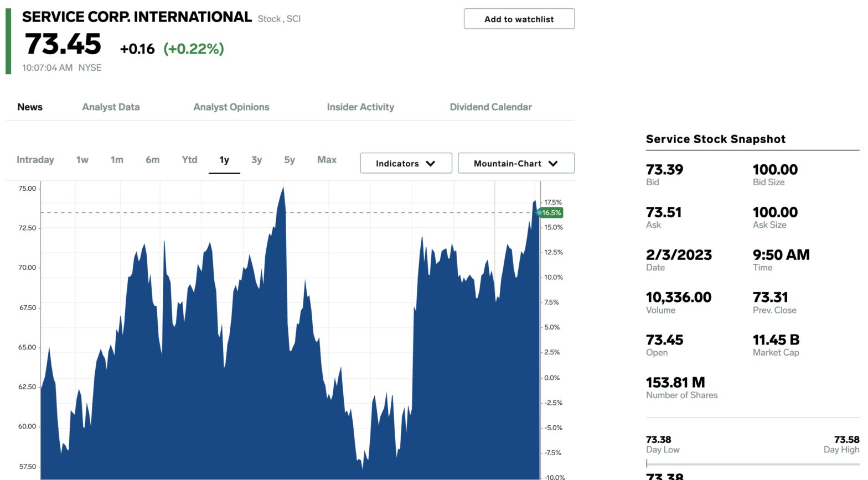Click the 73.39 Bid value
This screenshot has width=868, height=480.
[x=664, y=169]
